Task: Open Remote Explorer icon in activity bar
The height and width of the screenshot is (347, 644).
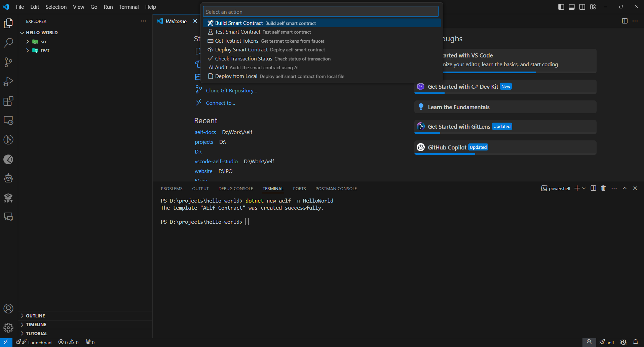Action: (x=8, y=120)
